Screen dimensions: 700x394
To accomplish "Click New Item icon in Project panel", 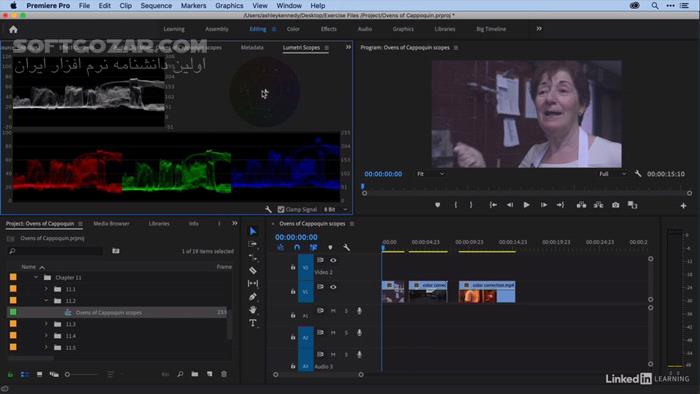I will coord(209,374).
